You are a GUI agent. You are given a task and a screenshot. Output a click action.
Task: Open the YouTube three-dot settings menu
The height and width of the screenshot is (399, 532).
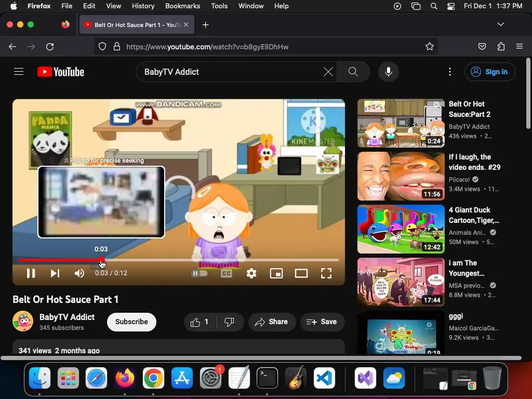[x=450, y=72]
